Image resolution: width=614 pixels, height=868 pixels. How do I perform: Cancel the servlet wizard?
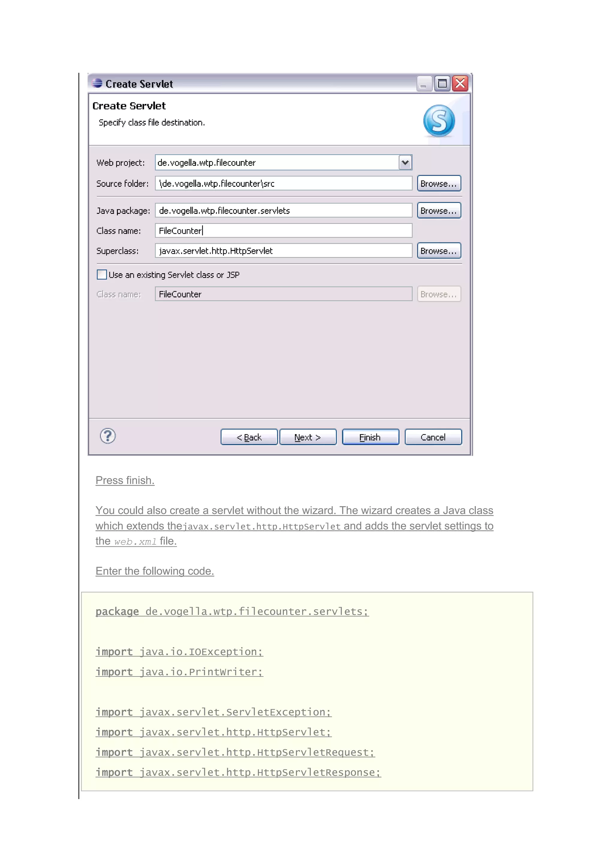(433, 437)
